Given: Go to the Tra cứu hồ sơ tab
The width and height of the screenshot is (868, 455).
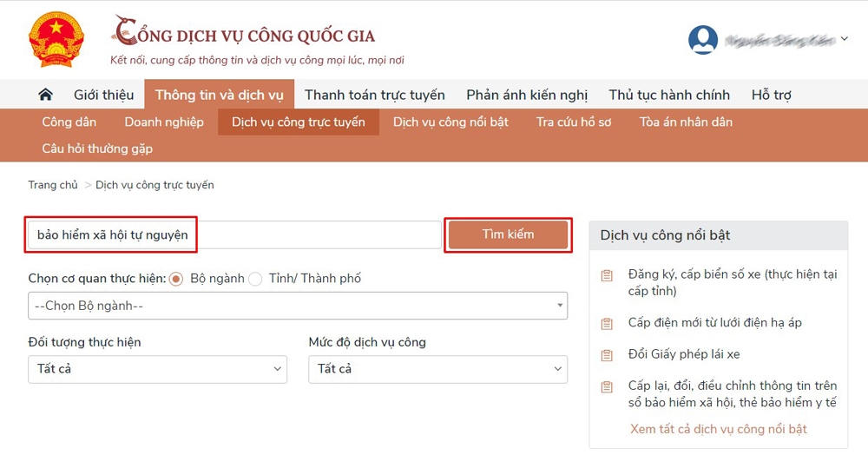Looking at the screenshot, I should click(574, 122).
